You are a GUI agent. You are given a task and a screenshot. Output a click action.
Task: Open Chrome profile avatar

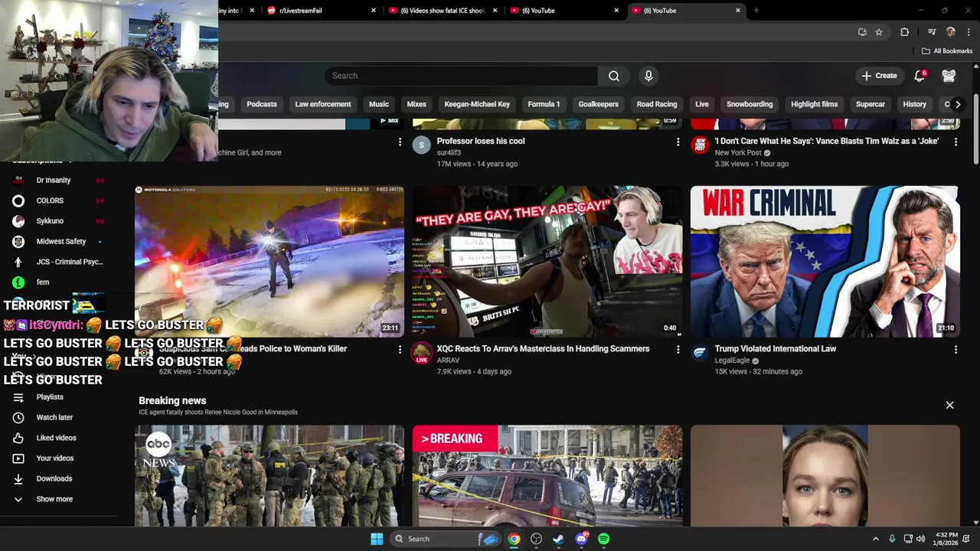tap(951, 32)
